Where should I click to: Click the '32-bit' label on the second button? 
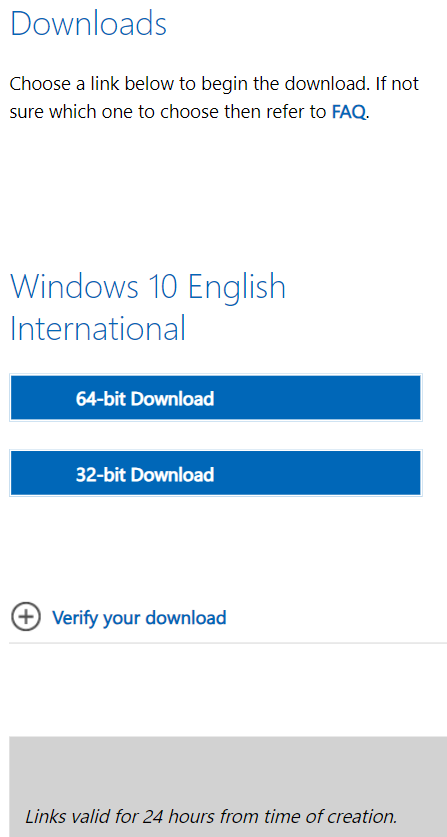click(x=100, y=475)
